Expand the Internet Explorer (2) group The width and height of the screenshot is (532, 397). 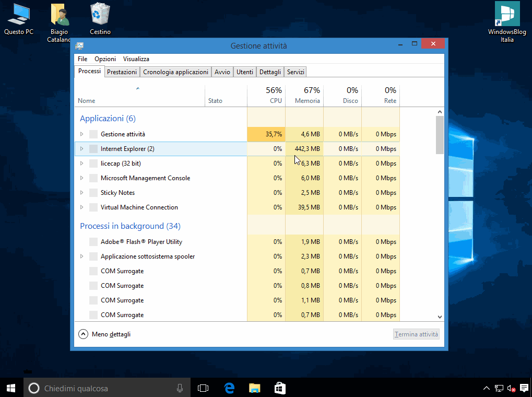pyautogui.click(x=82, y=149)
